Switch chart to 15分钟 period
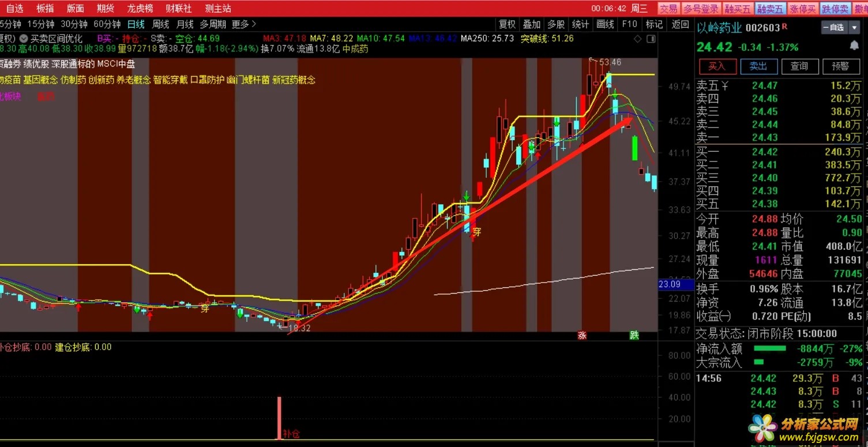This screenshot has width=868, height=447. click(41, 24)
